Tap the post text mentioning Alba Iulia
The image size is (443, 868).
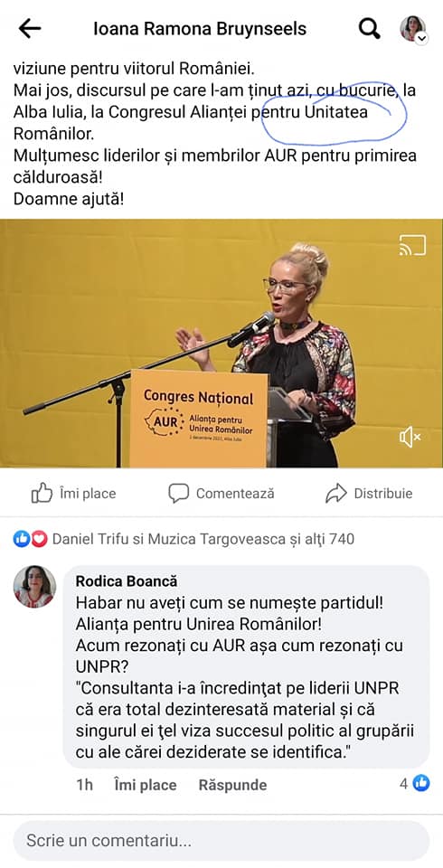[214, 112]
